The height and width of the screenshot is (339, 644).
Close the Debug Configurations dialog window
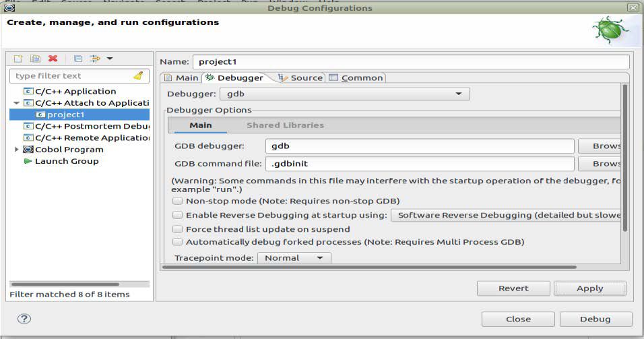633,7
